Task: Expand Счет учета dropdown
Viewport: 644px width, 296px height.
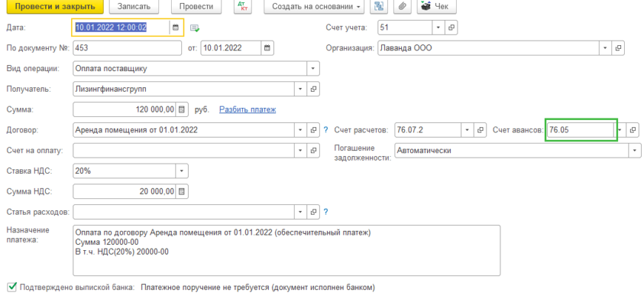Action: point(439,27)
